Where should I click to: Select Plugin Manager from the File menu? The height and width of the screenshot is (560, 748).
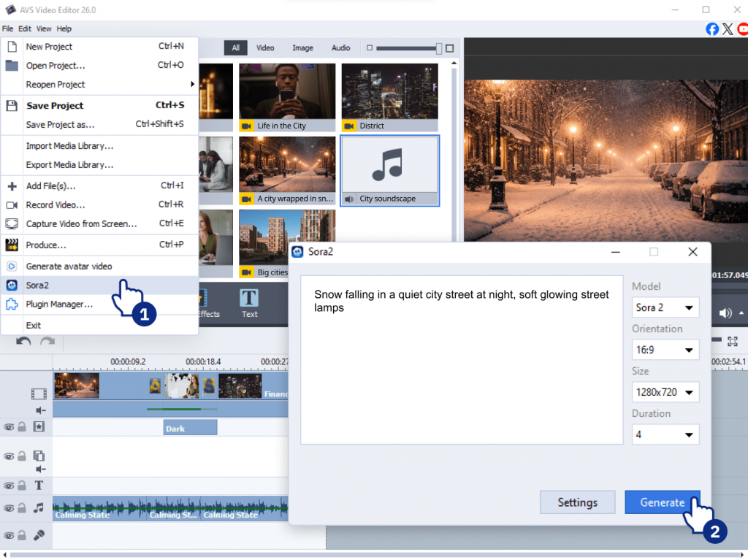[x=59, y=304]
